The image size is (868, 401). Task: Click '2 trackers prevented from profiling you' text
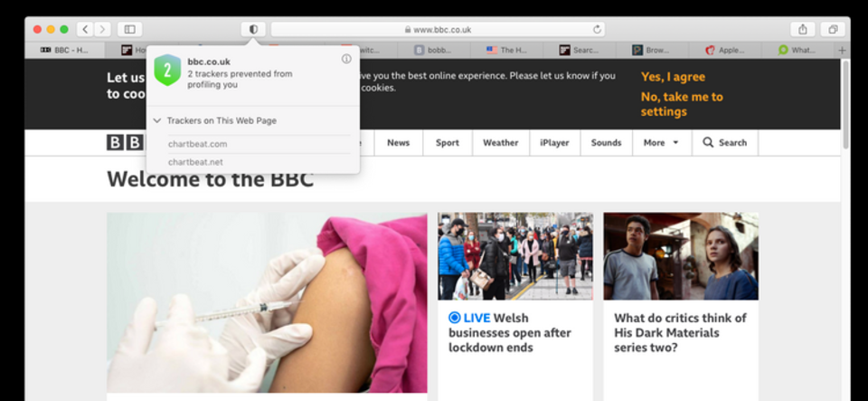pyautogui.click(x=240, y=79)
